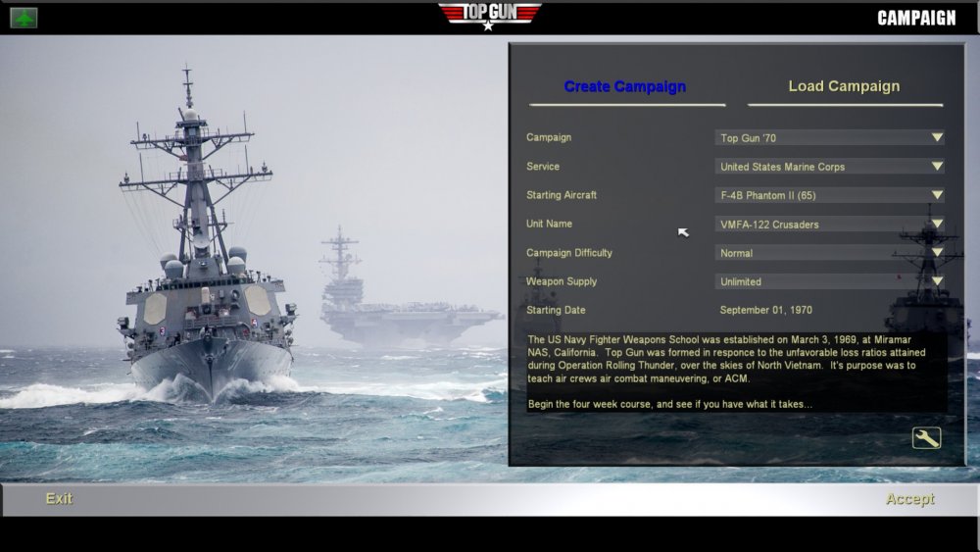Viewport: 980px width, 552px height.
Task: Expand the Weapon Supply dropdown arrow
Action: coord(937,281)
